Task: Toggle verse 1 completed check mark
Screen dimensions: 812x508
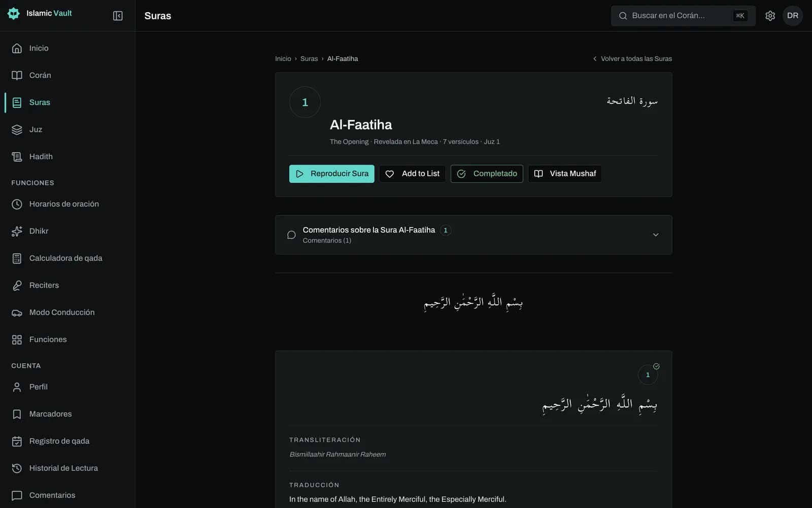Action: pyautogui.click(x=656, y=366)
